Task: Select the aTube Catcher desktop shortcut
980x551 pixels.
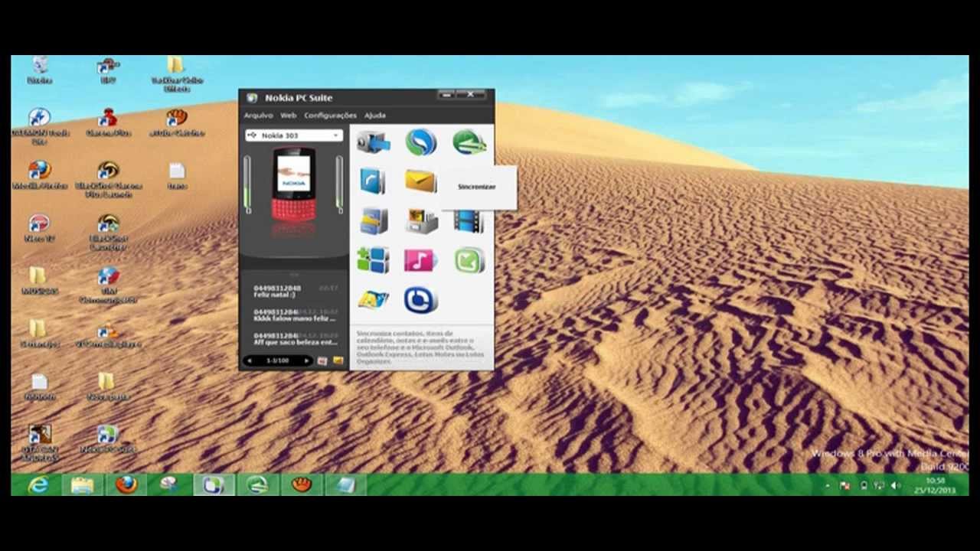Action: click(177, 122)
